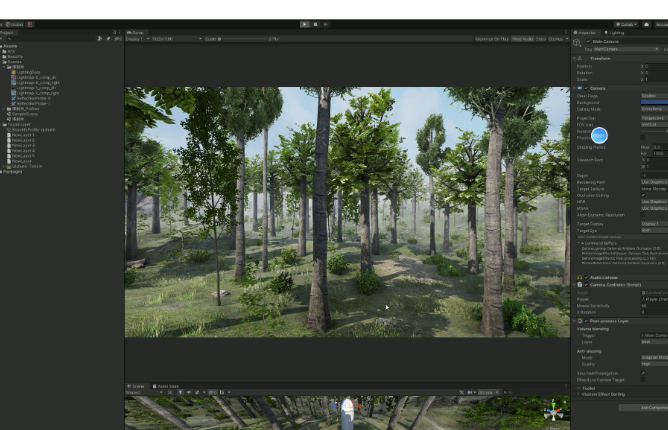This screenshot has width=668, height=430.
Task: Collapse the Transform component section
Action: [575, 59]
